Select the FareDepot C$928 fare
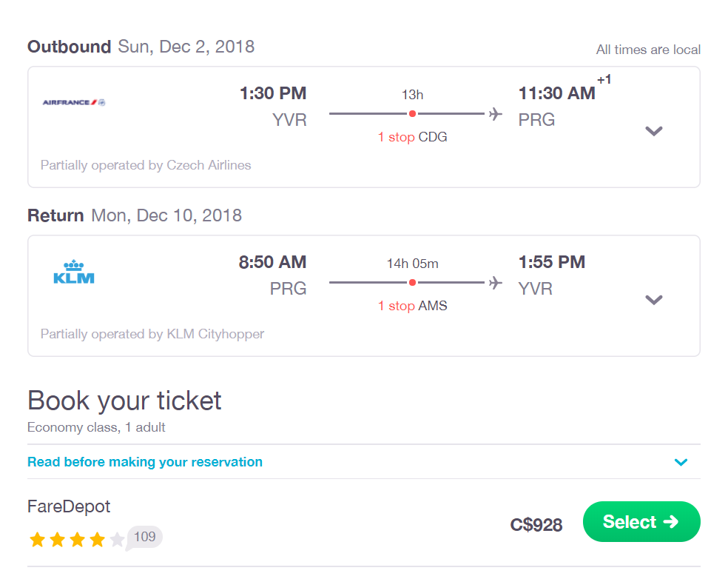Image resolution: width=728 pixels, height=579 pixels. point(641,522)
